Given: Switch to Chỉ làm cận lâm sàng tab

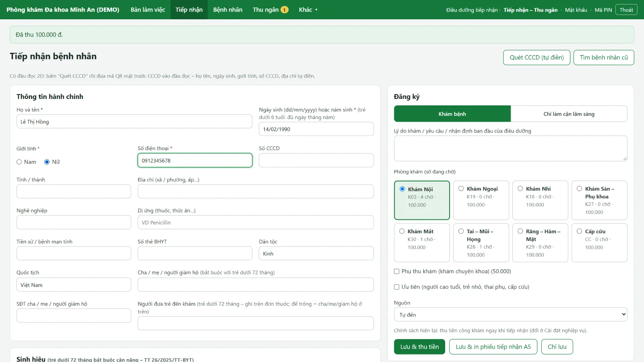Looking at the screenshot, I should point(569,114).
